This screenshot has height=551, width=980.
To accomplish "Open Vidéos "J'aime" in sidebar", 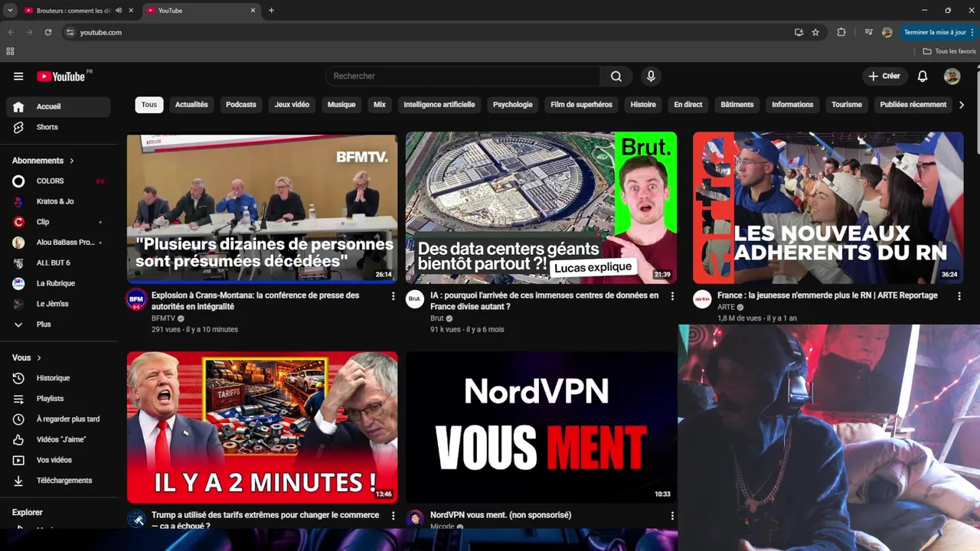I will point(58,440).
